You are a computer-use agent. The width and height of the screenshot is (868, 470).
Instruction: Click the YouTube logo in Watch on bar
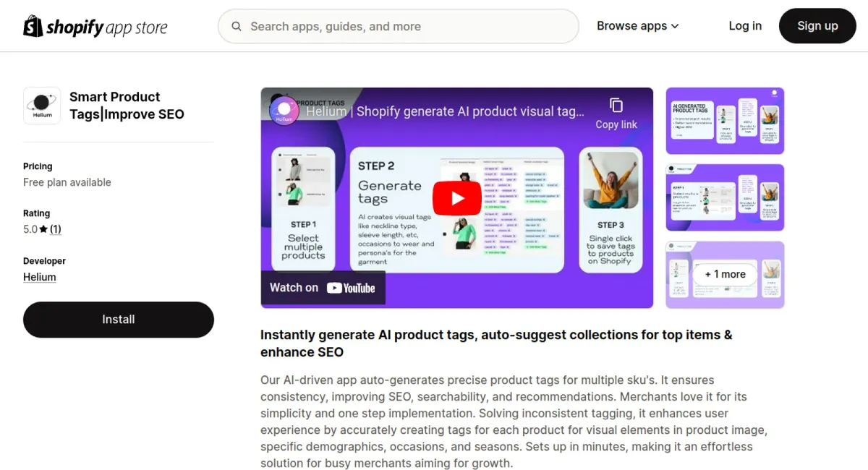pos(351,288)
